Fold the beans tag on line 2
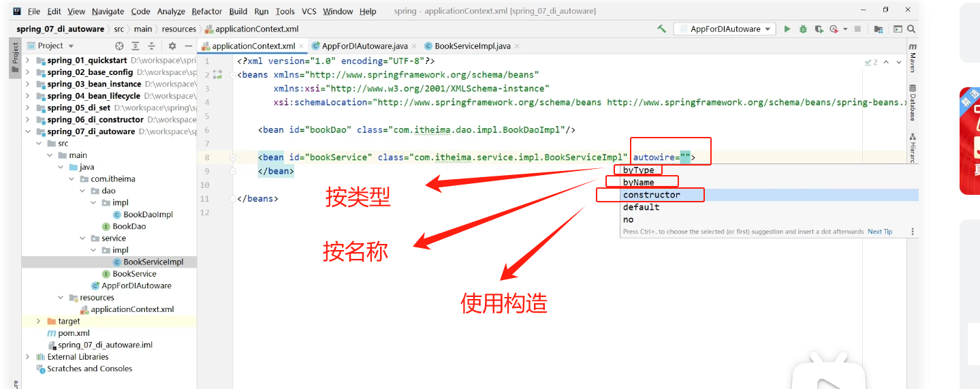 point(232,75)
